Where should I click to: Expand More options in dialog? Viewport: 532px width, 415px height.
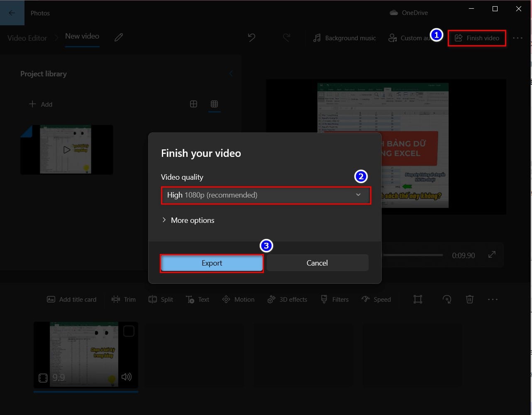pyautogui.click(x=188, y=220)
